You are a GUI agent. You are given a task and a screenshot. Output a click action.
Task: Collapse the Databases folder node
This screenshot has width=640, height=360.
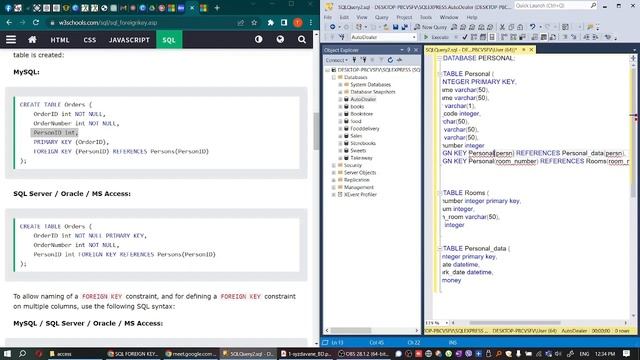point(334,77)
